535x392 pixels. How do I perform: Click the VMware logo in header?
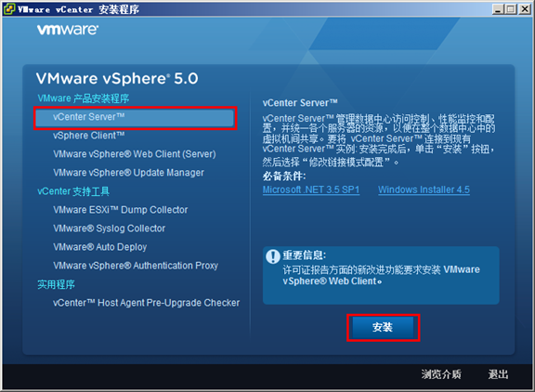(68, 30)
